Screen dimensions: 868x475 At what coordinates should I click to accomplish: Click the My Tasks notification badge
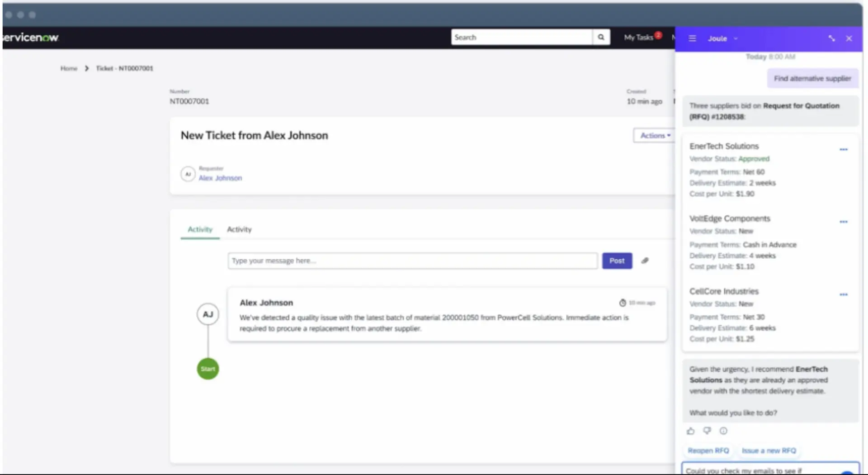[x=658, y=35]
